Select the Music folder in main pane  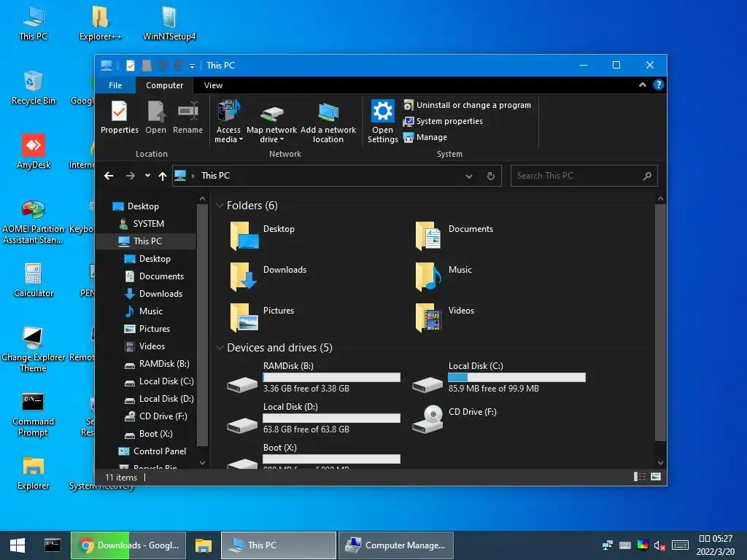coord(444,276)
